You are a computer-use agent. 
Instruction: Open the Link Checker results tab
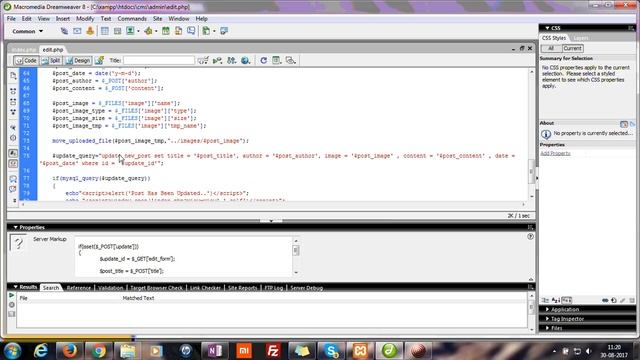coord(205,288)
